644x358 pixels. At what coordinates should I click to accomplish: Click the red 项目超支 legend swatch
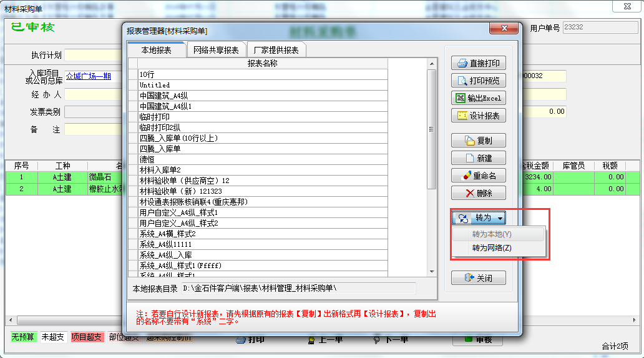click(x=87, y=337)
